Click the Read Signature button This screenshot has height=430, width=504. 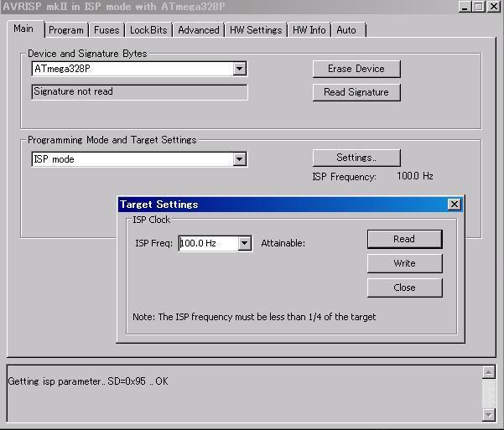(x=356, y=92)
